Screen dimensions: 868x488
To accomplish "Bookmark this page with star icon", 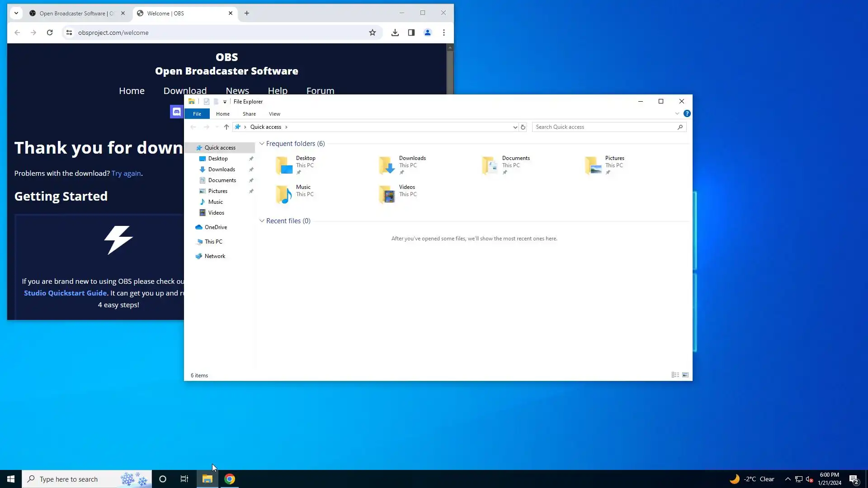I will point(372,33).
